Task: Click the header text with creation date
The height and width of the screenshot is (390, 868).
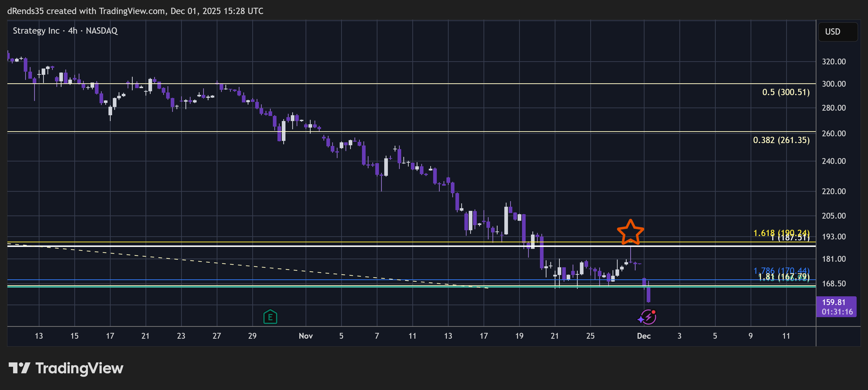Action: [x=135, y=11]
